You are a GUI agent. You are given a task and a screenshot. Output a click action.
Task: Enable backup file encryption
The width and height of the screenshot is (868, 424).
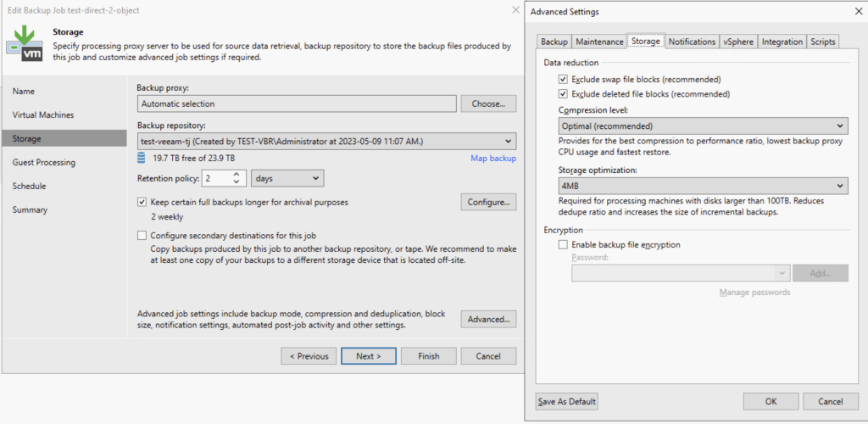click(x=563, y=245)
